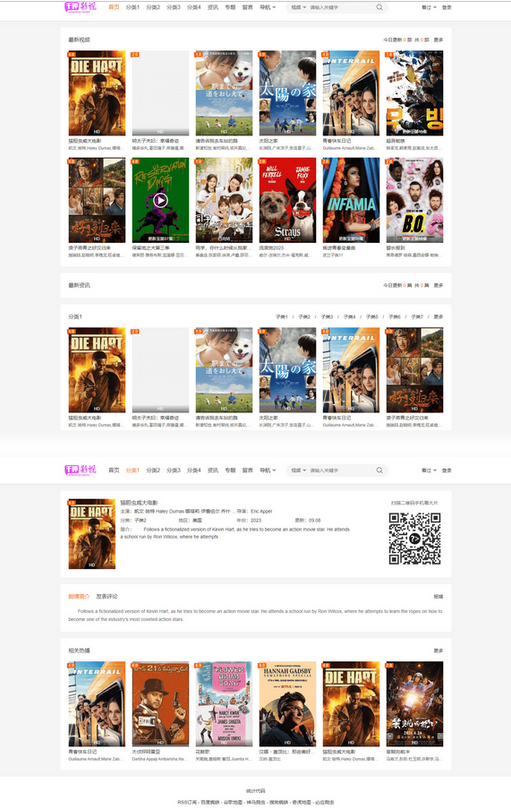This screenshot has height=808, width=511.
Task: Click 登录 in the lower header
Action: [x=447, y=470]
